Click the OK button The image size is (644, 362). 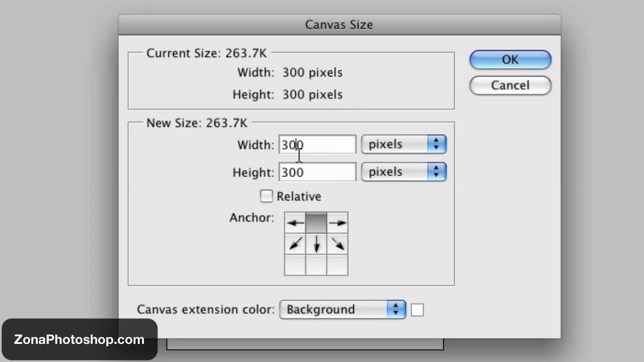coord(510,59)
